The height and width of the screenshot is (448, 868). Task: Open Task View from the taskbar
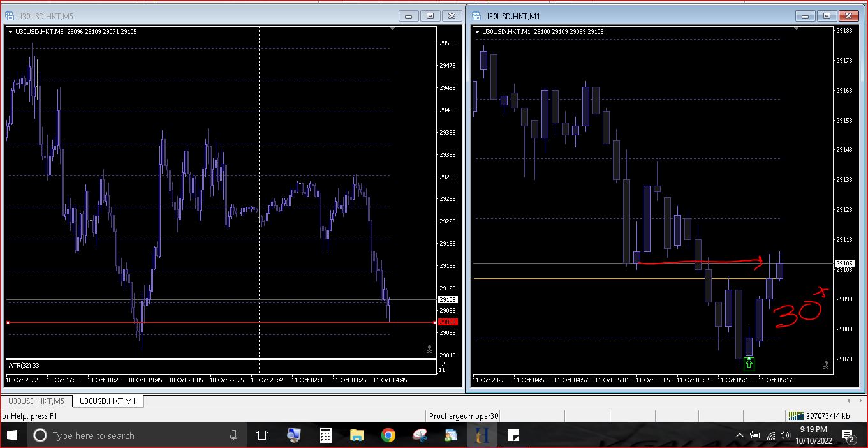point(262,435)
